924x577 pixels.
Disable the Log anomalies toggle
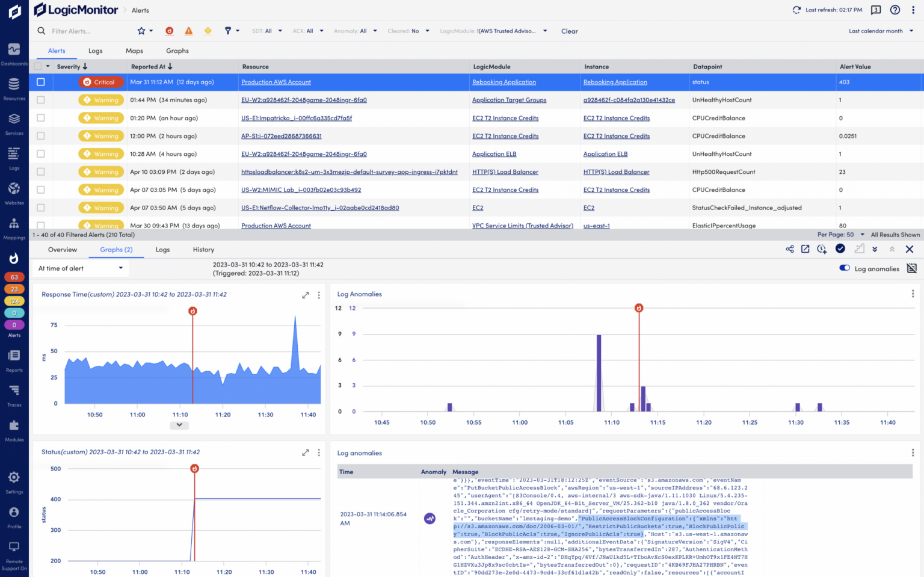pos(845,268)
